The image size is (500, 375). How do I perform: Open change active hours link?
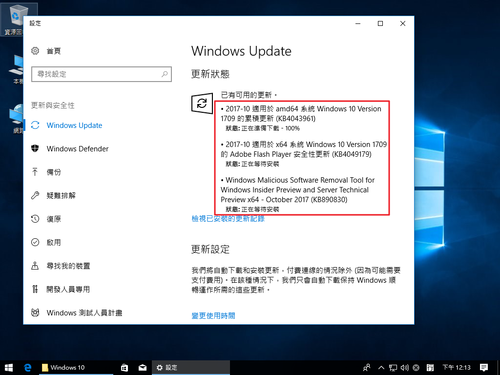coord(213,315)
